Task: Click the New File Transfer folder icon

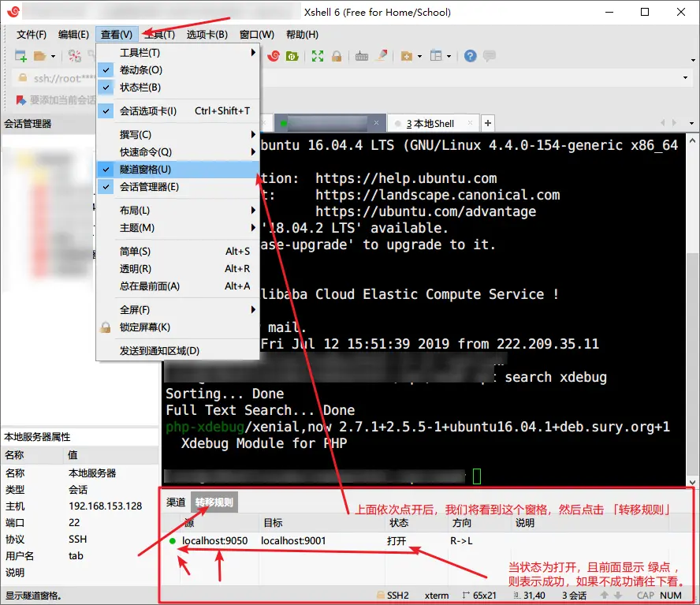Action: tap(406, 56)
